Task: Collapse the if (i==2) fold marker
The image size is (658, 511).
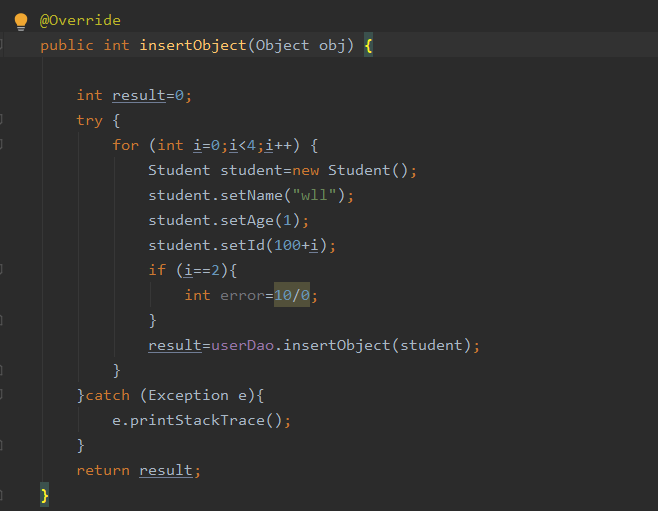Action: 1,270
